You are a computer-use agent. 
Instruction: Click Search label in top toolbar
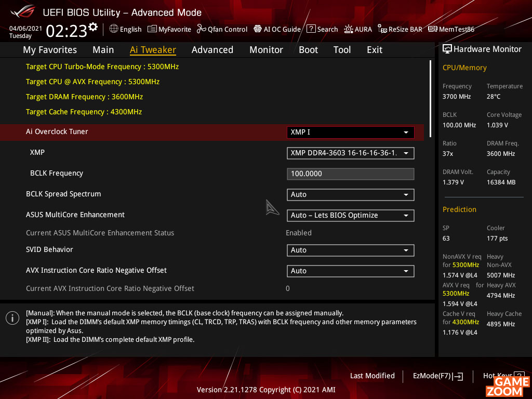[327, 29]
